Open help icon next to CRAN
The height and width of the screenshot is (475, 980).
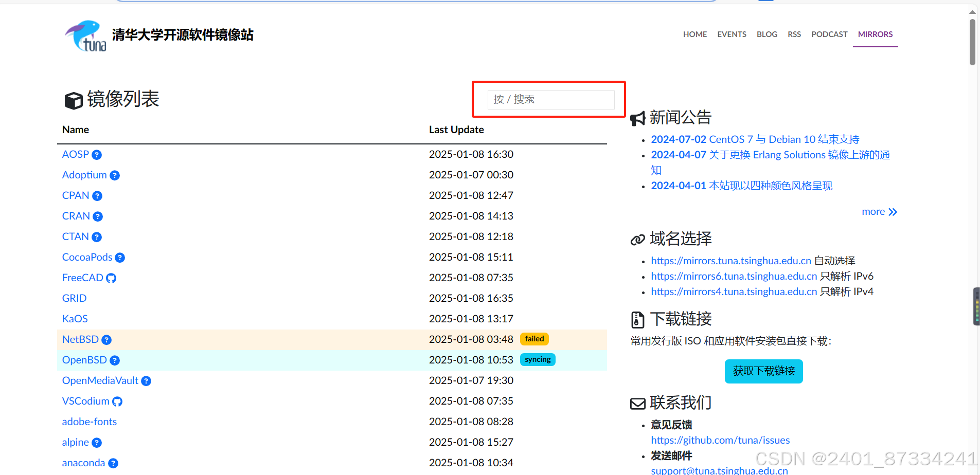[98, 216]
